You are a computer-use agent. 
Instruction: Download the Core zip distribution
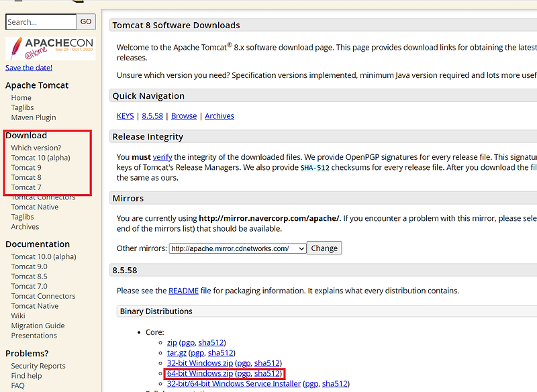tap(172, 343)
